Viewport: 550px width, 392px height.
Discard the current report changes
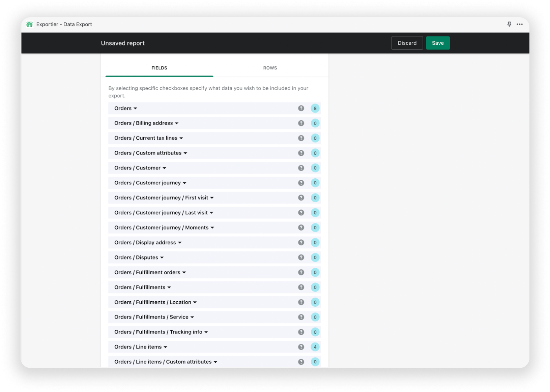[407, 43]
